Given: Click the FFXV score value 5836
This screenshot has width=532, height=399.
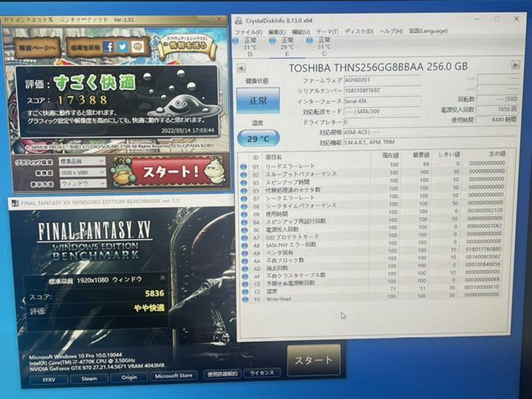Looking at the screenshot, I should pos(154,293).
